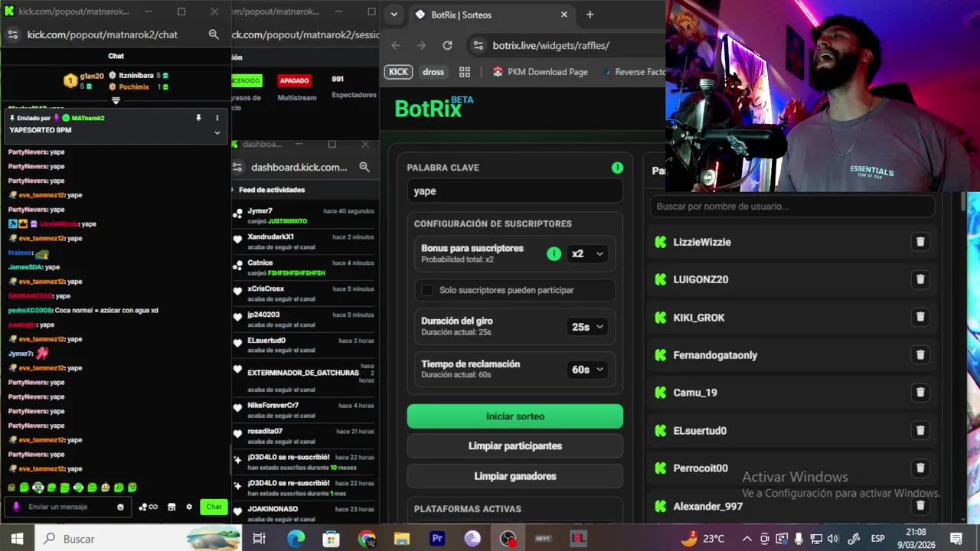Click pin icon on pinned message
This screenshot has height=551, width=980.
tap(198, 118)
